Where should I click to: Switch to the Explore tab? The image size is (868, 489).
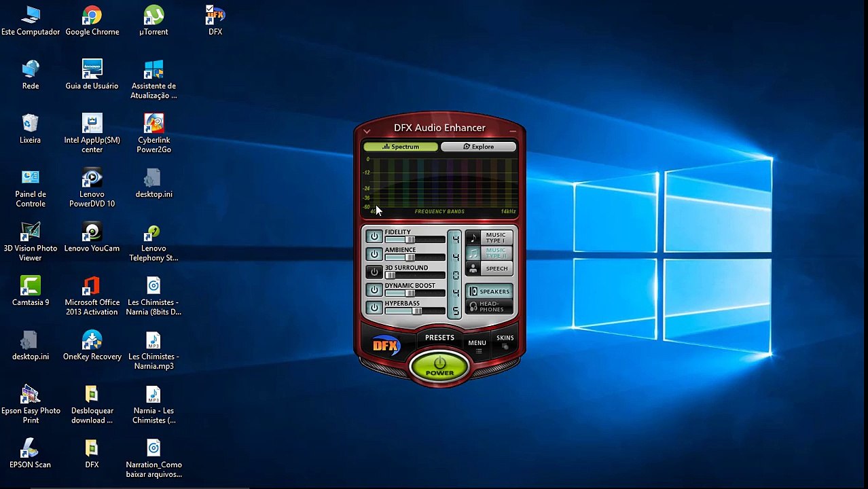(479, 147)
